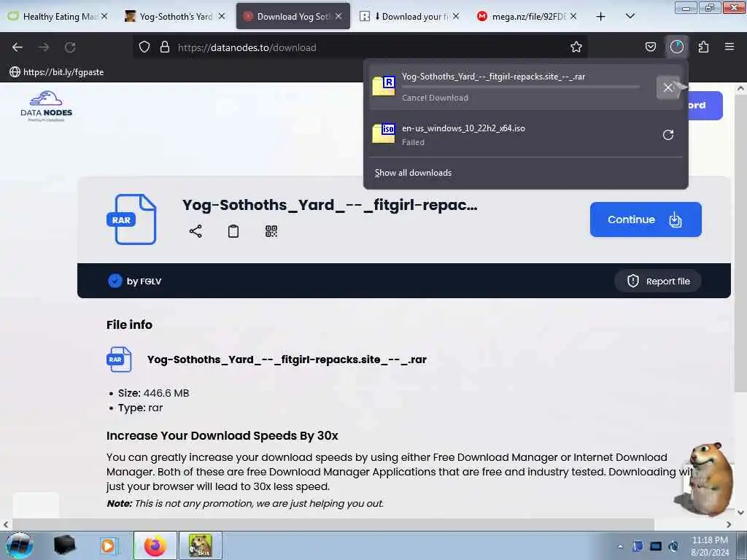
Task: Bookmark this page with the star icon
Action: click(576, 47)
